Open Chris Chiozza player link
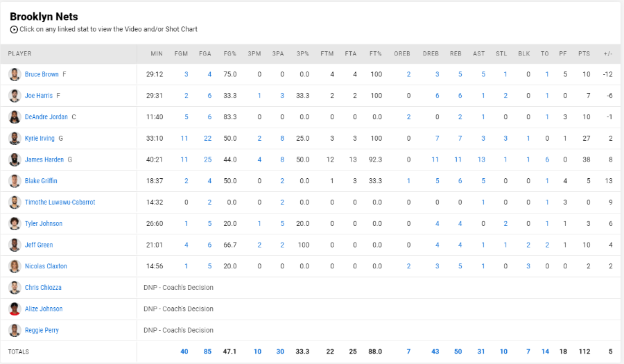The width and height of the screenshot is (624, 364). click(x=43, y=288)
